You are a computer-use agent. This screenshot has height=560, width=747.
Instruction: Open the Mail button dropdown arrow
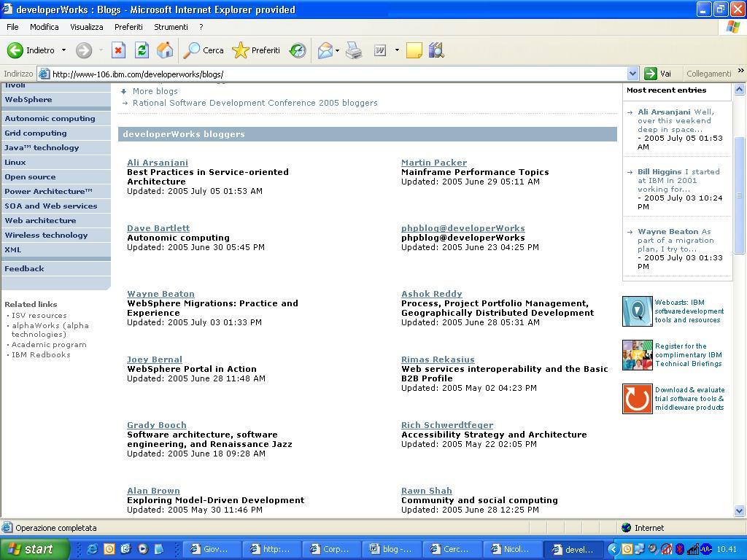tap(337, 50)
